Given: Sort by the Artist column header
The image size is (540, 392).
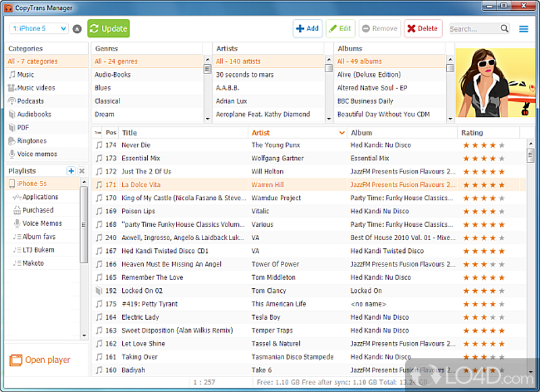Looking at the screenshot, I should [298, 133].
